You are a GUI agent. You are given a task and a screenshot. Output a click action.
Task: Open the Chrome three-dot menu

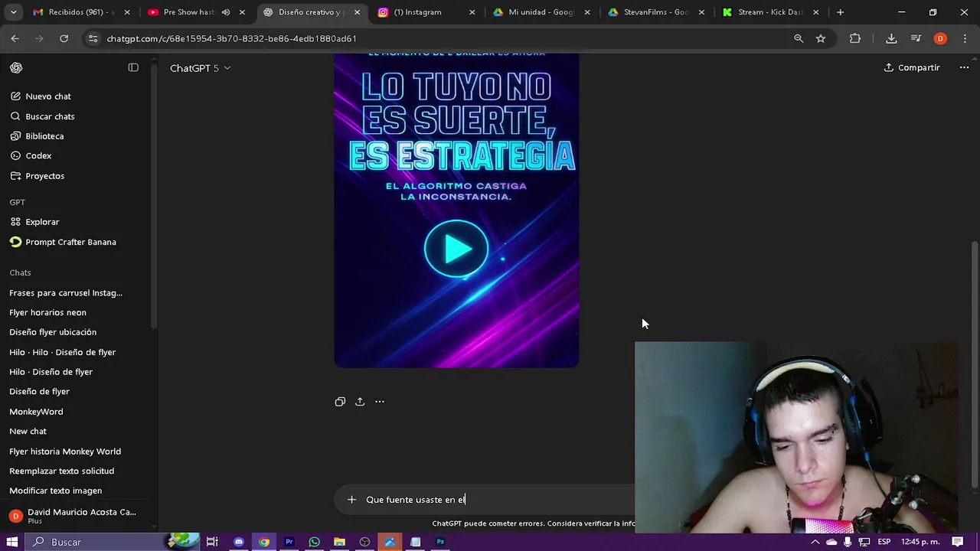964,38
